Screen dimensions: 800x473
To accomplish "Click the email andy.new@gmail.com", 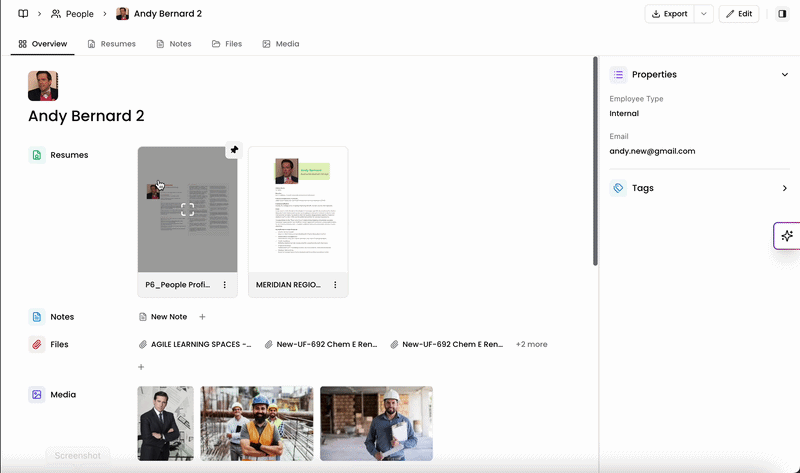I will [x=652, y=151].
